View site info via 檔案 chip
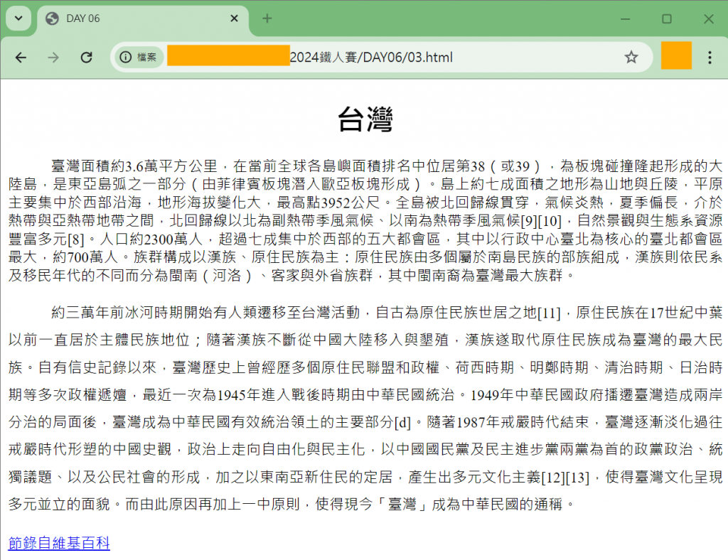The height and width of the screenshot is (560, 728). (139, 57)
